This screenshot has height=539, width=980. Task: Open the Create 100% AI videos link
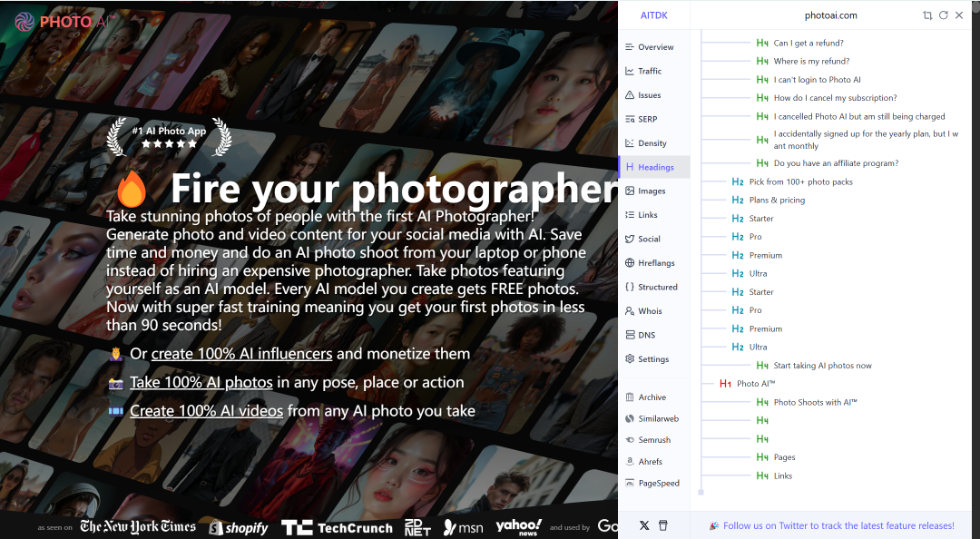[206, 411]
